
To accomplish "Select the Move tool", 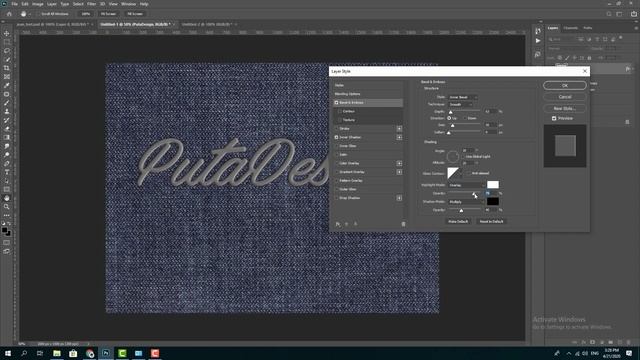I will tap(7, 33).
